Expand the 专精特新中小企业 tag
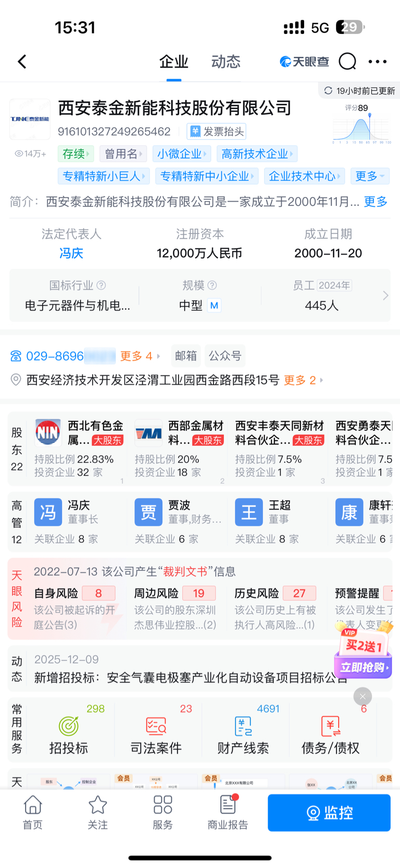Viewport: 400px width, 868px height. click(207, 176)
